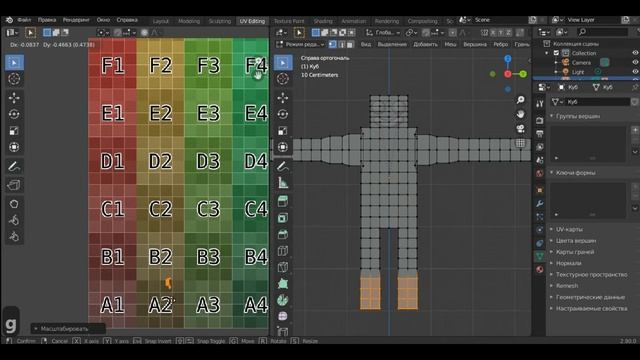
Task: Select the Grab sculpt tool in UV editor
Action: coord(14,204)
